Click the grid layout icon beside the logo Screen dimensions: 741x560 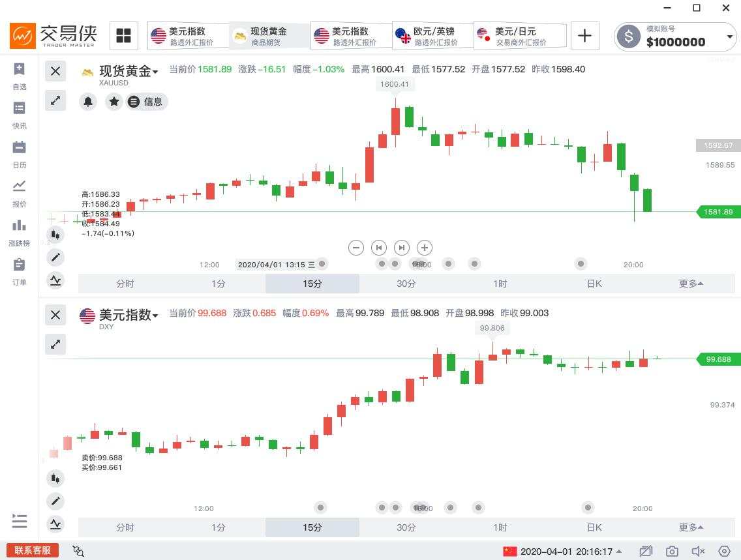point(123,35)
